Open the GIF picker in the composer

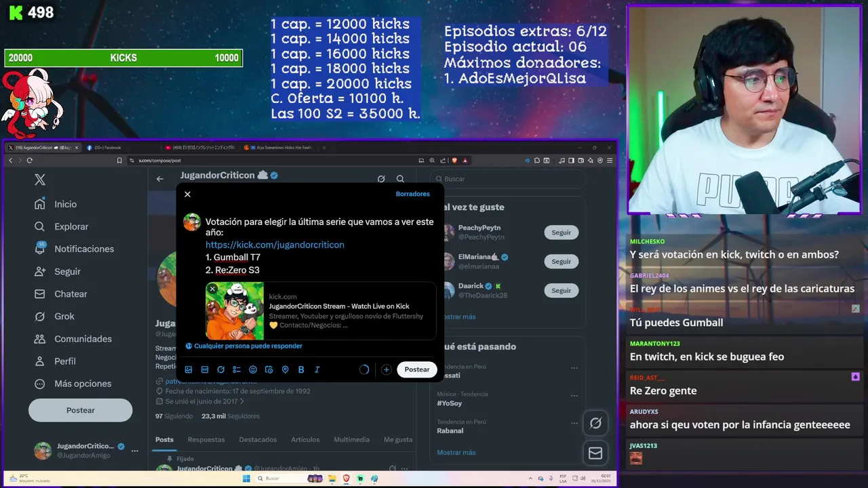click(205, 369)
